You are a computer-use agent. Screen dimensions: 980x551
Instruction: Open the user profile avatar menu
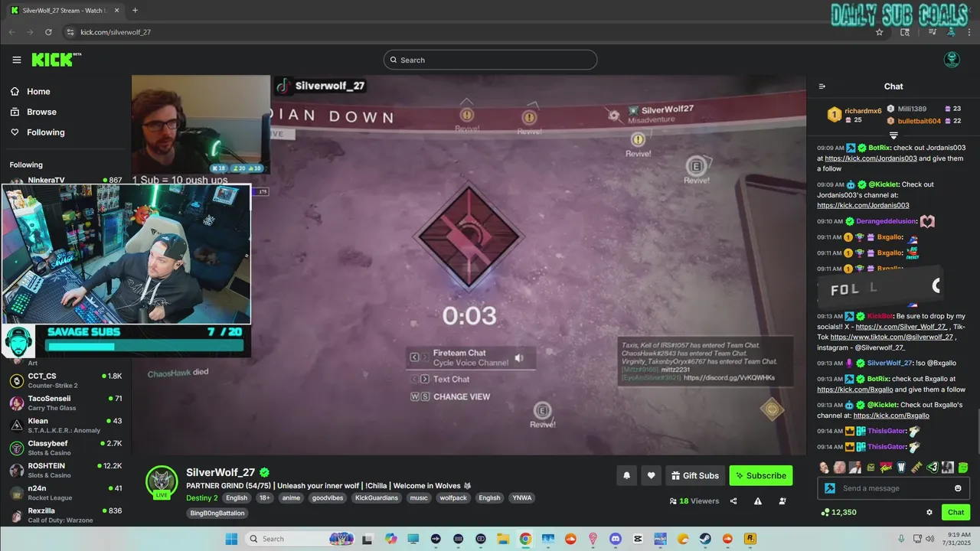(x=952, y=60)
